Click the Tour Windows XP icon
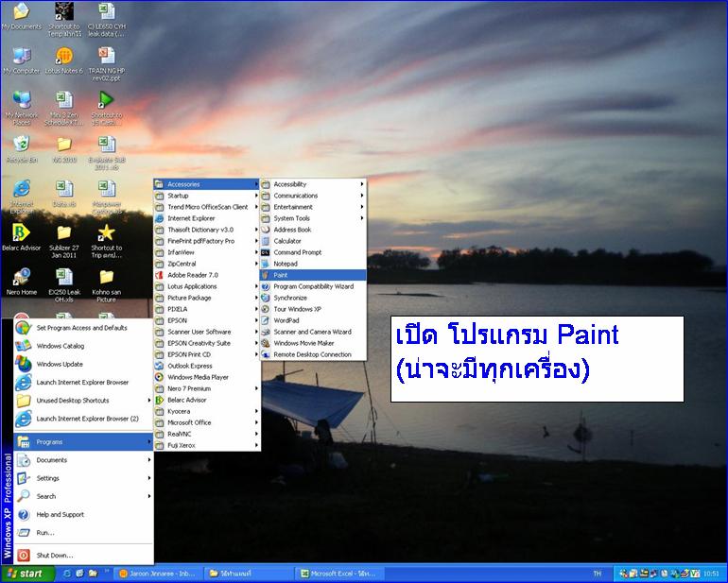This screenshot has height=583, width=728. [266, 309]
